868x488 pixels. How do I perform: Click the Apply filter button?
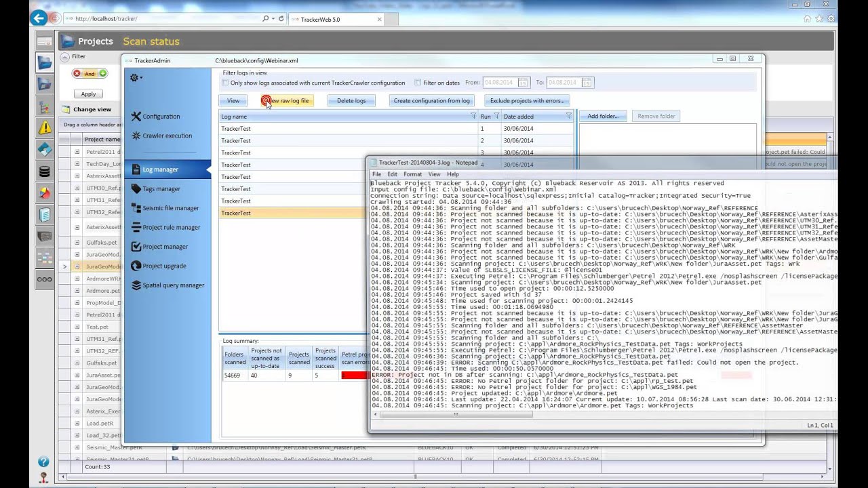pyautogui.click(x=88, y=94)
